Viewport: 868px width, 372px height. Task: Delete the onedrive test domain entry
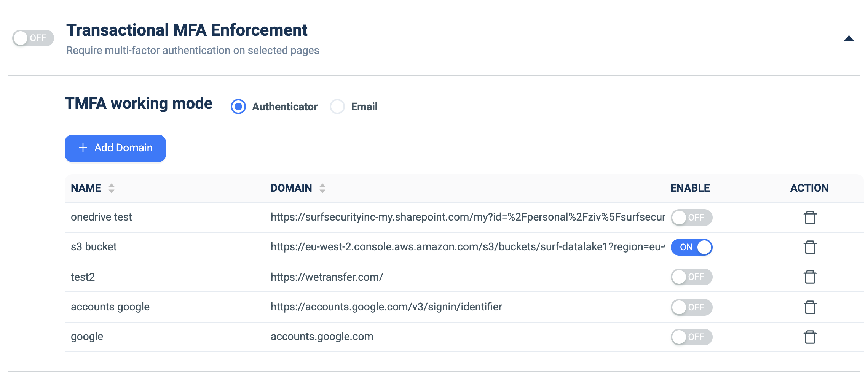pyautogui.click(x=810, y=218)
